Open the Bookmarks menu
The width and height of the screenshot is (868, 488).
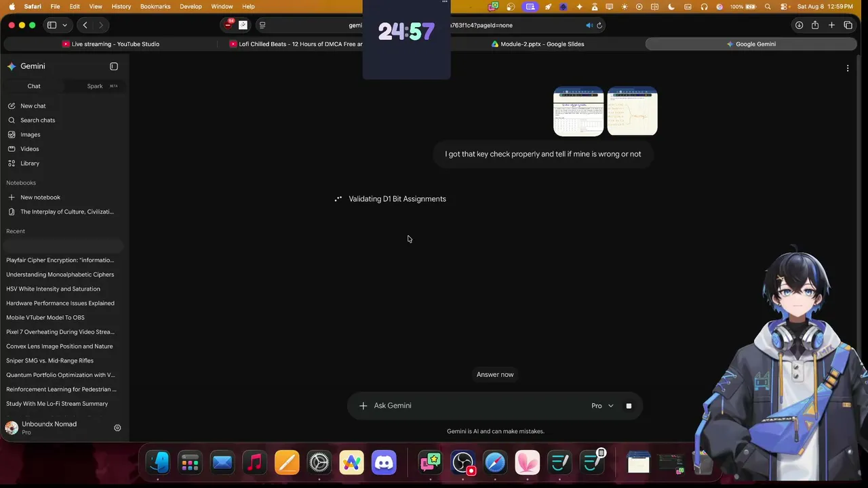[x=155, y=7]
